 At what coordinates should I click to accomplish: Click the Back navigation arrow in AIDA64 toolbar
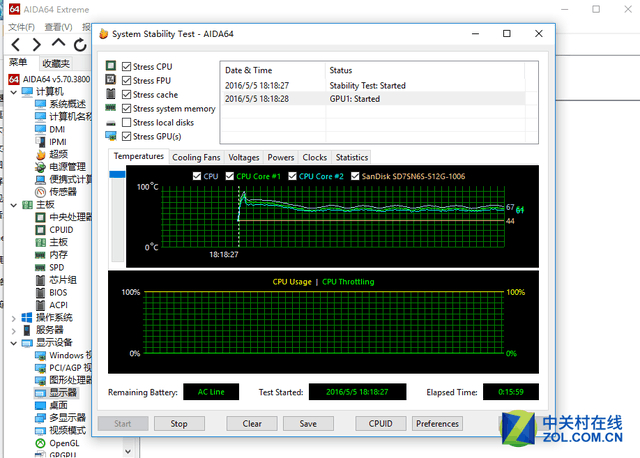(x=16, y=44)
